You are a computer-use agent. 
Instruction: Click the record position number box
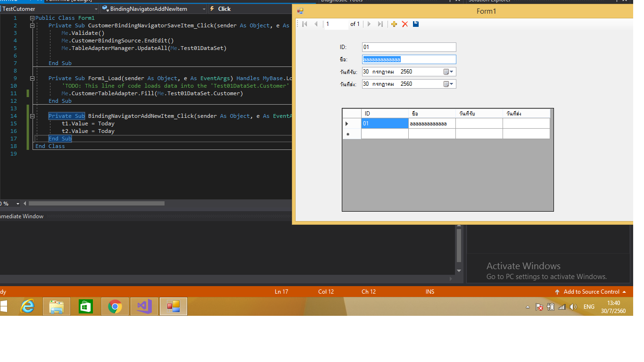336,24
